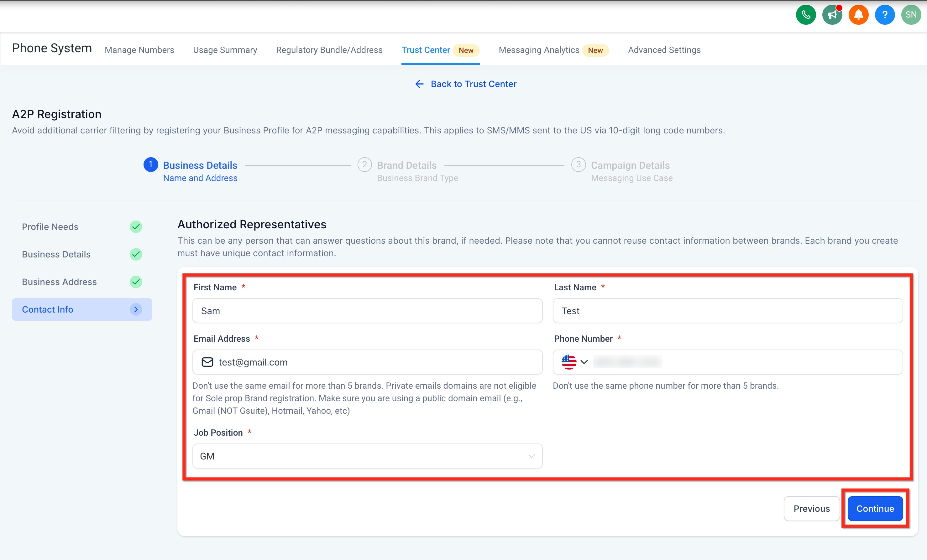
Task: Click the Business Address green checkmark
Action: pos(136,282)
